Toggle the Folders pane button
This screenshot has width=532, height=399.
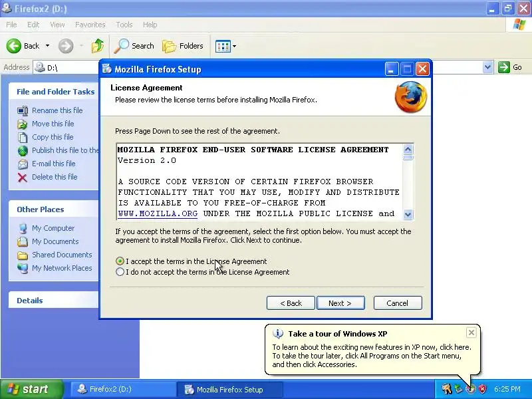(183, 46)
